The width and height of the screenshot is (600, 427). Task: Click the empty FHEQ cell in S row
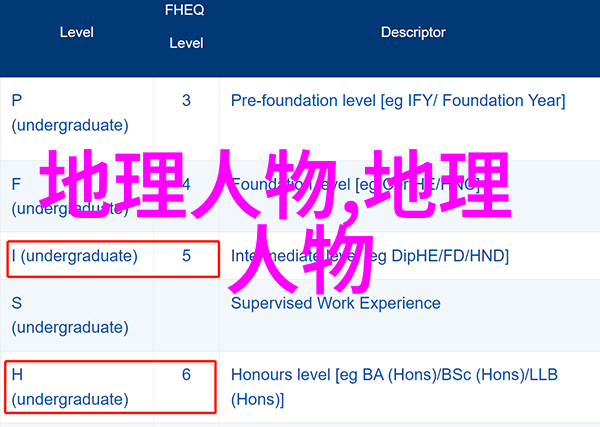pos(186,315)
